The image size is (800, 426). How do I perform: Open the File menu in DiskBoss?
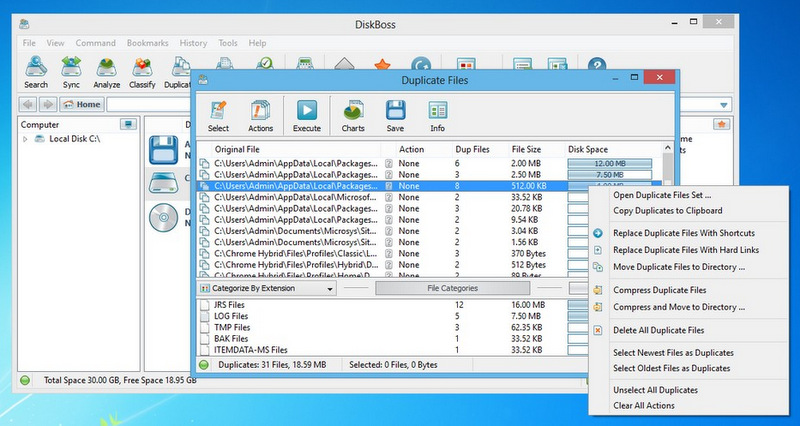point(29,43)
